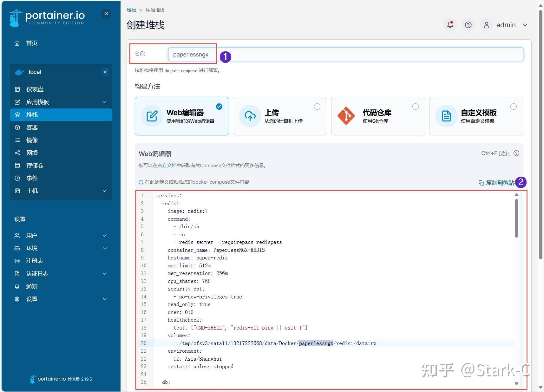The height and width of the screenshot is (392, 544).
Task: Open 注册表 in the sidebar
Action: click(35, 261)
